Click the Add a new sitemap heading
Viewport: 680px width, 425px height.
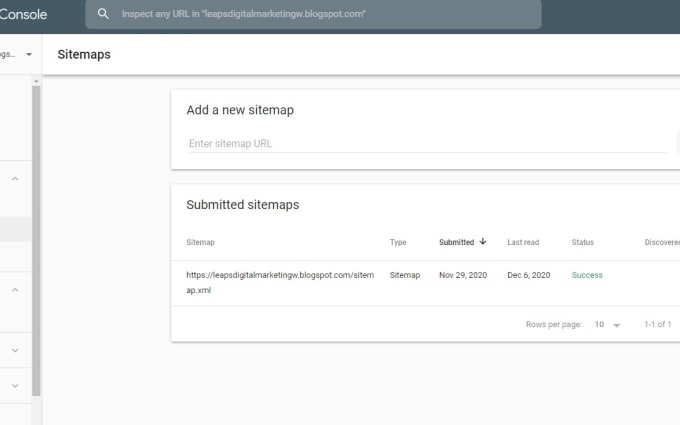click(x=240, y=110)
